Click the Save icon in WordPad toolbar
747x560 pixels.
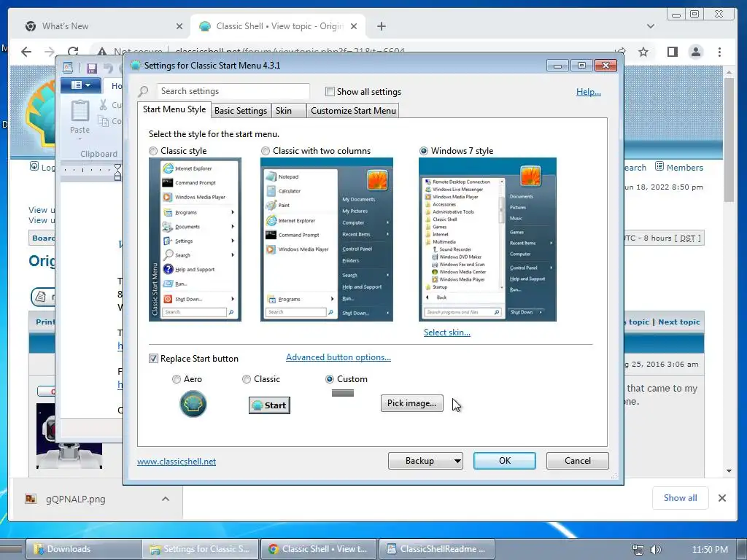91,69
